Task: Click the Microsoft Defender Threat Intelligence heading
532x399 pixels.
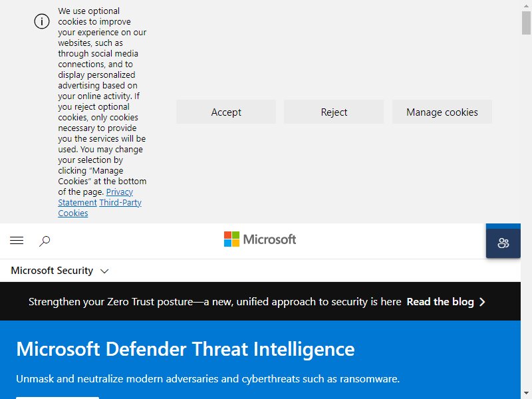Action: coord(186,348)
